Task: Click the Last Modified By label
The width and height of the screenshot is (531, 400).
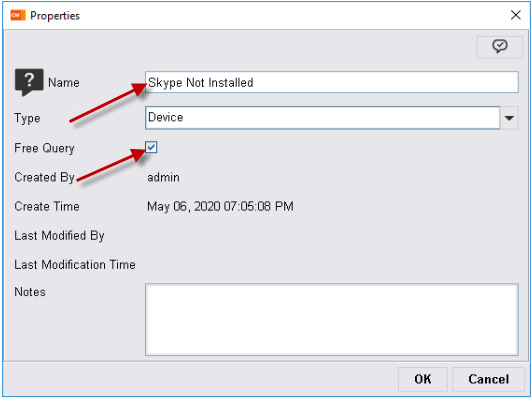Action: (59, 236)
